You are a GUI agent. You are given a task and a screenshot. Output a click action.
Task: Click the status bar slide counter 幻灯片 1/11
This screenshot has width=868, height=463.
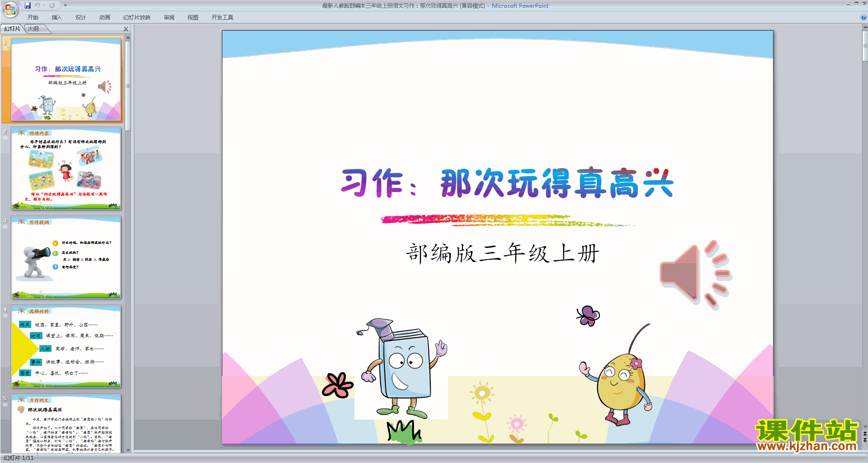[x=19, y=458]
